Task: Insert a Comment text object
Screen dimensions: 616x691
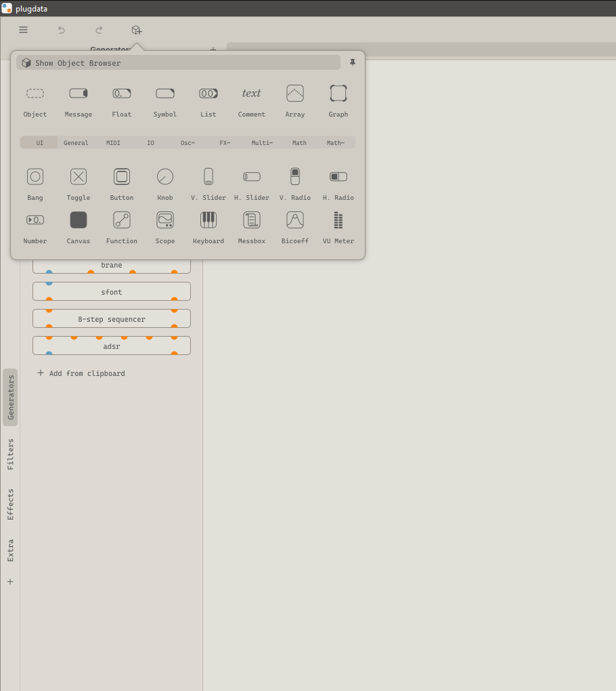Action: [x=252, y=94]
